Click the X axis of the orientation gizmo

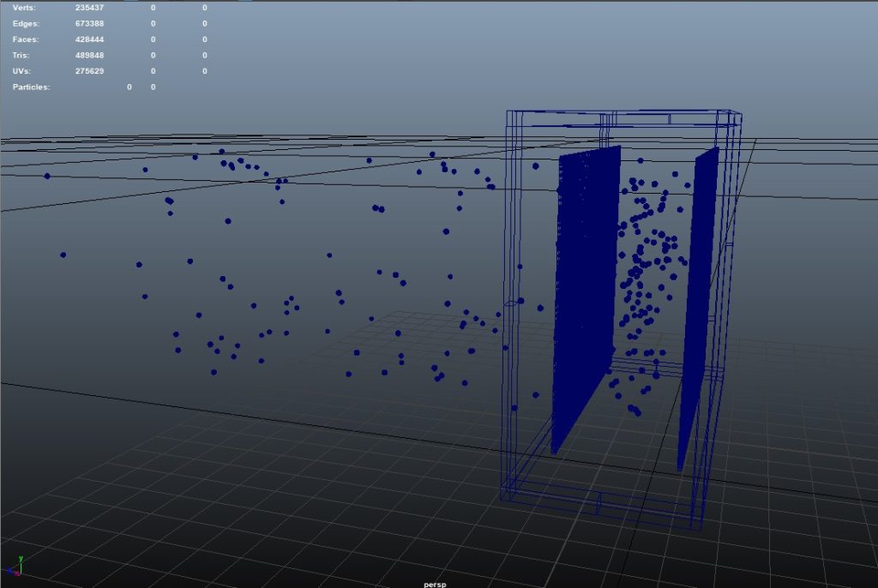(17, 574)
